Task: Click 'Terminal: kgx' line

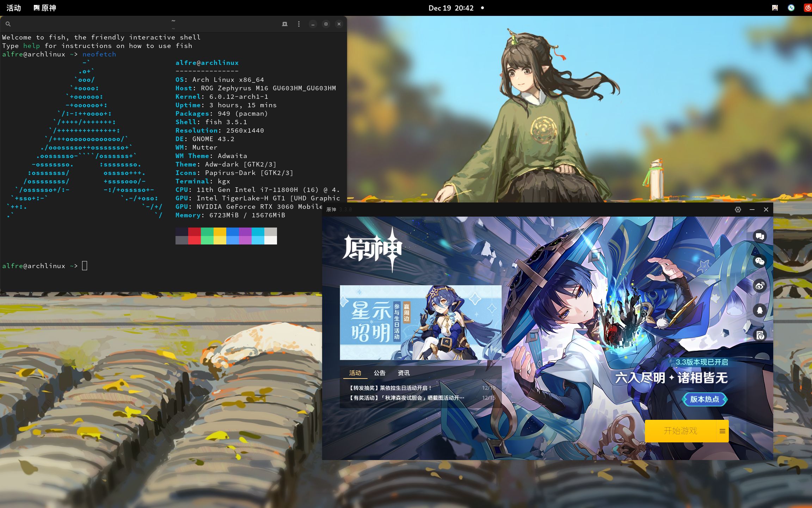Action: tap(203, 181)
